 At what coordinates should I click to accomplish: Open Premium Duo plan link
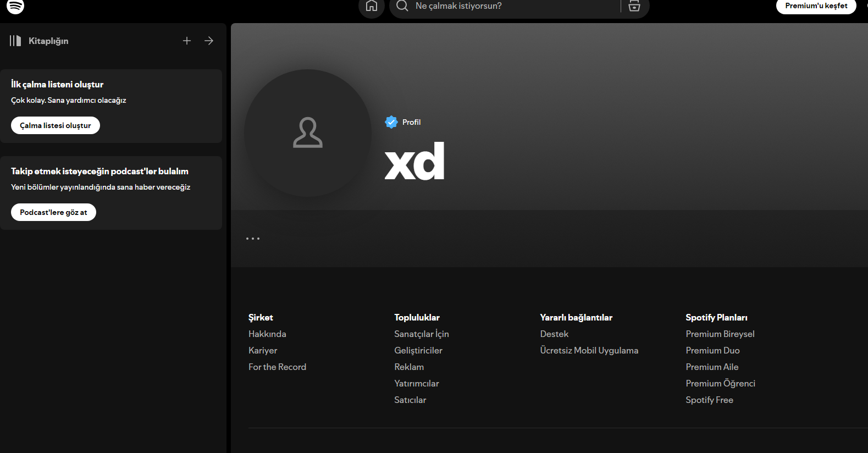point(712,350)
